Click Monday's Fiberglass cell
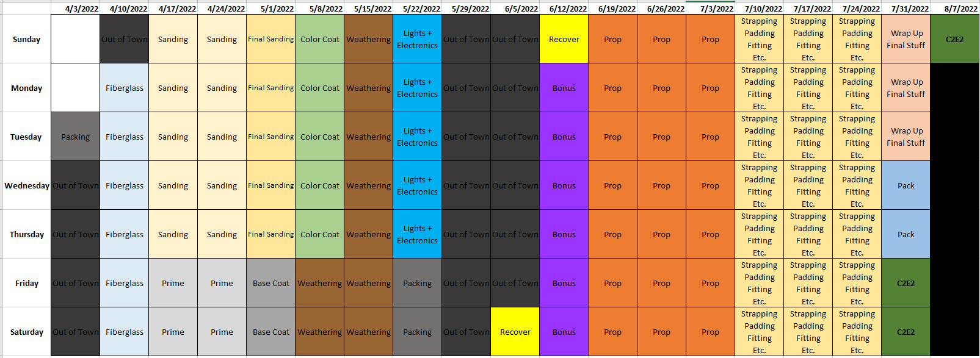 click(x=124, y=88)
